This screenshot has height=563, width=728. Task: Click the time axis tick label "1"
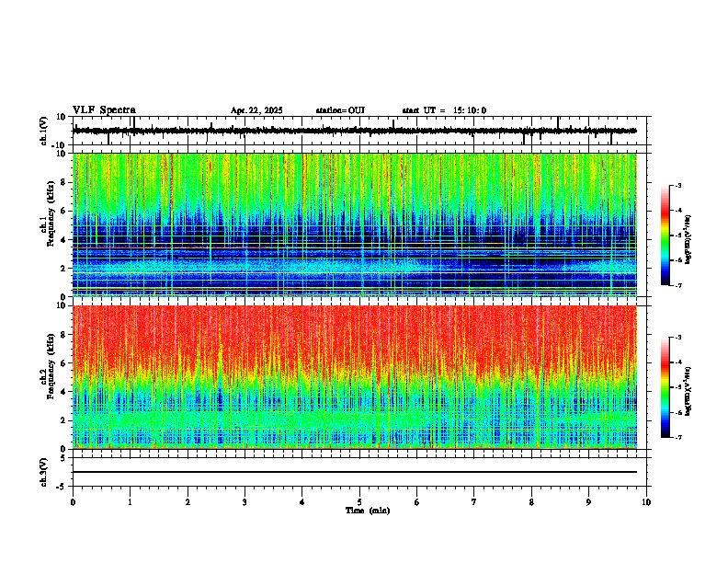point(130,502)
